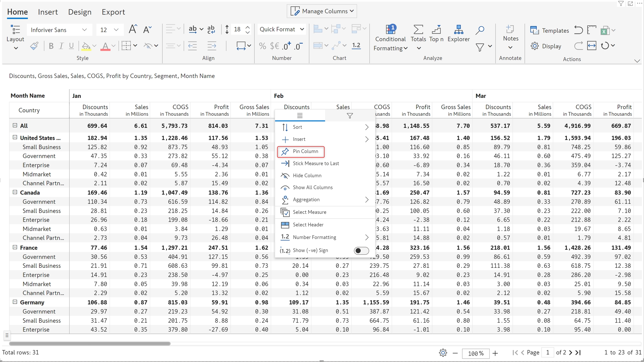
Task: Collapse the Canada row group
Action: [15, 192]
